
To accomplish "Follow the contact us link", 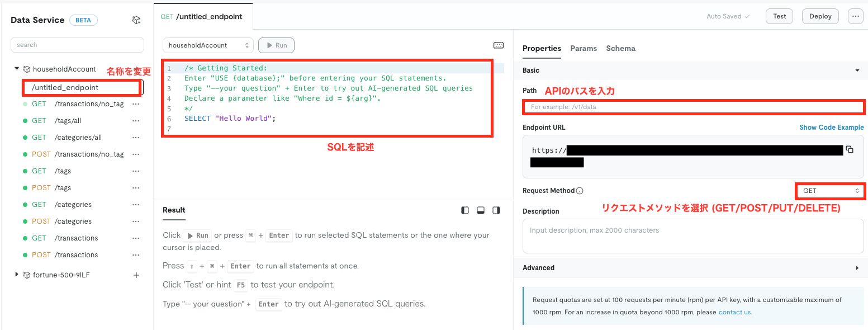I will pos(734,312).
